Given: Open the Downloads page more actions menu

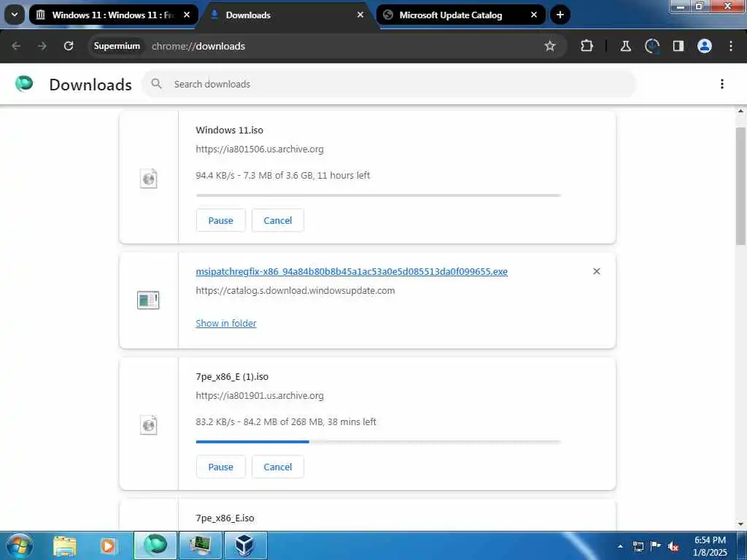Looking at the screenshot, I should pos(722,84).
